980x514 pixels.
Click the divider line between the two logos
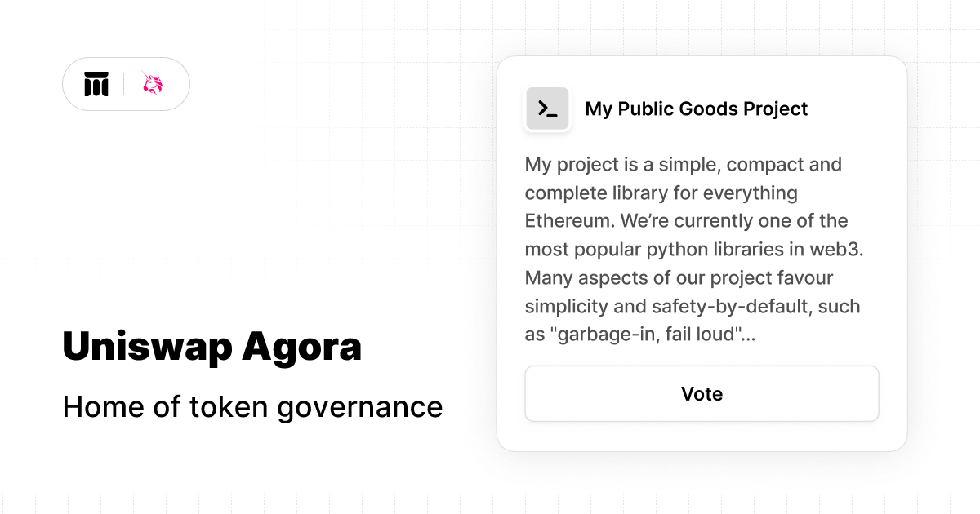pyautogui.click(x=124, y=84)
